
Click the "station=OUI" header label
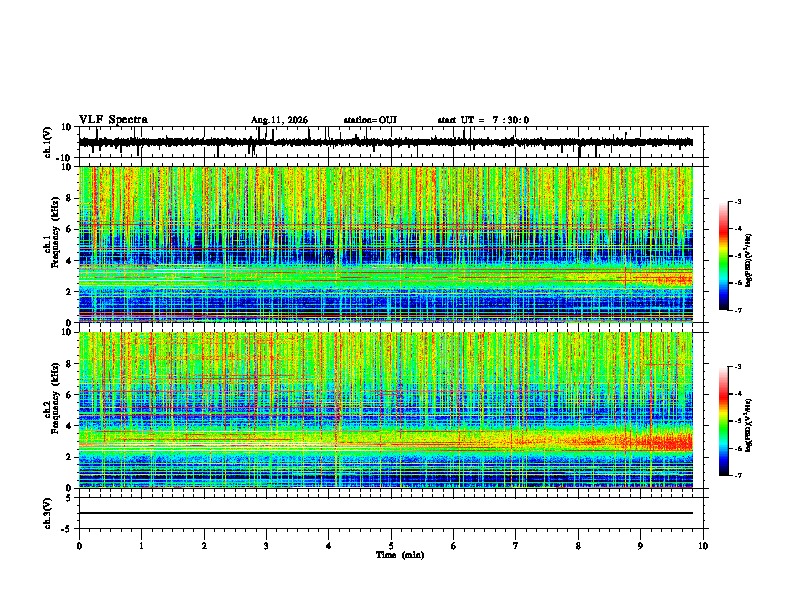(370, 120)
